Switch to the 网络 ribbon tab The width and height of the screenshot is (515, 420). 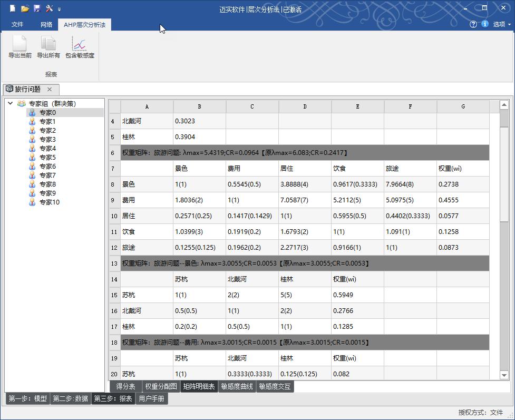[46, 25]
